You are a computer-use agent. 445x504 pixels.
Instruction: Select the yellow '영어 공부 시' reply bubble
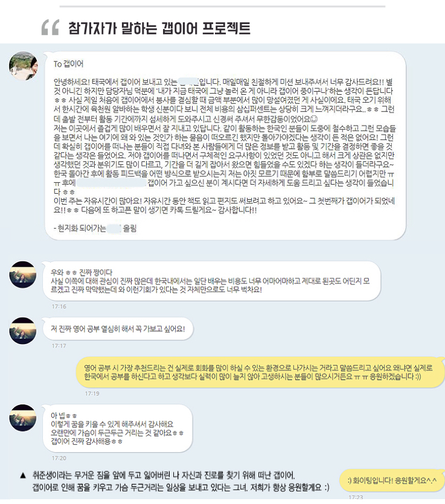click(260, 372)
